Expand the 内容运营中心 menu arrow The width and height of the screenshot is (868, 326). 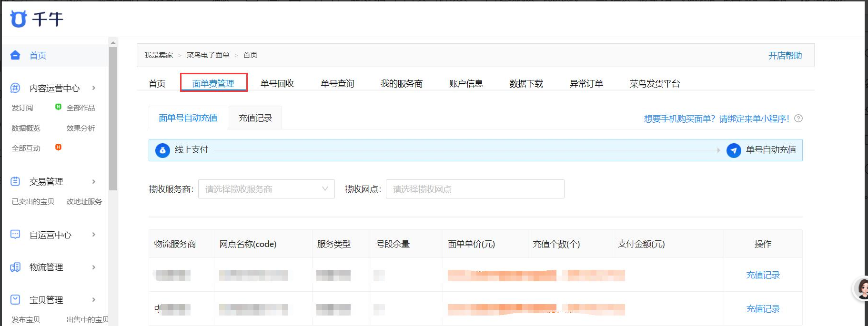94,88
